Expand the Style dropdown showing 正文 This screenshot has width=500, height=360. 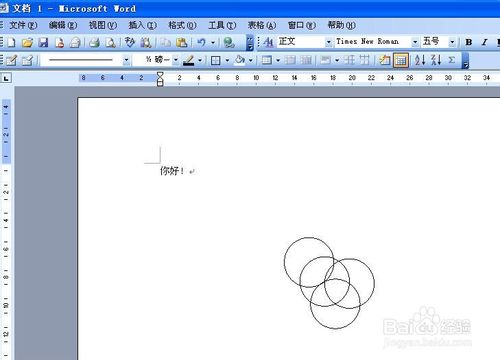click(x=329, y=42)
